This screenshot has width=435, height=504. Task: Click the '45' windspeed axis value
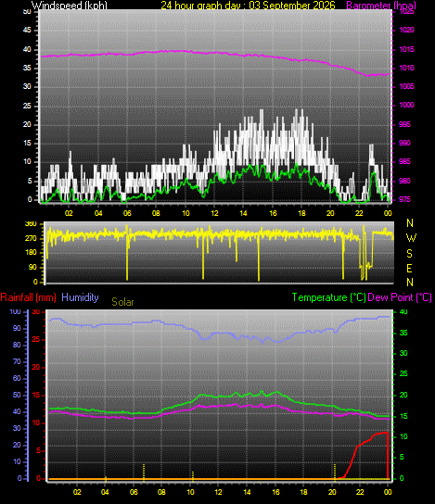(27, 31)
